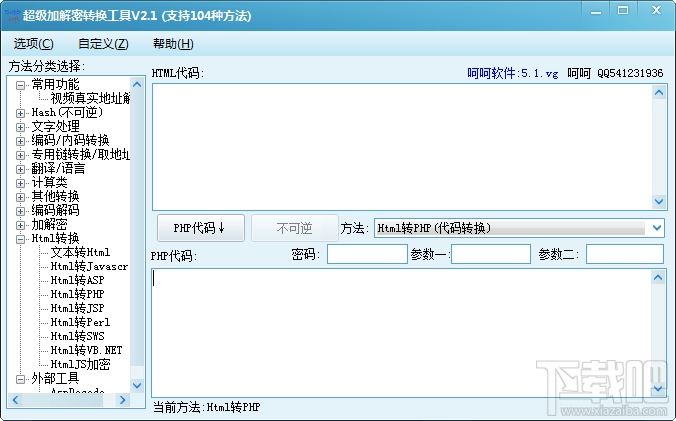676x421 pixels.
Task: Select Html转Perl in the tree
Action: tap(80, 322)
